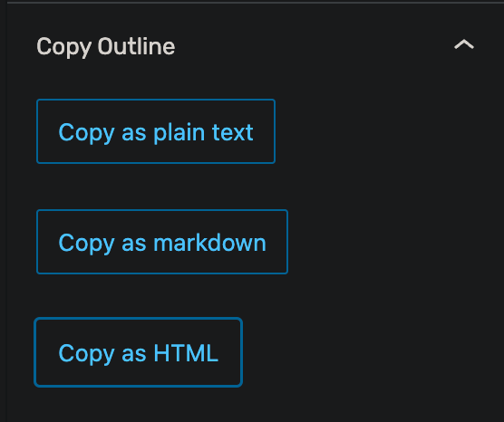504x422 pixels.
Task: Choose the first copy format button
Action: 156,131
